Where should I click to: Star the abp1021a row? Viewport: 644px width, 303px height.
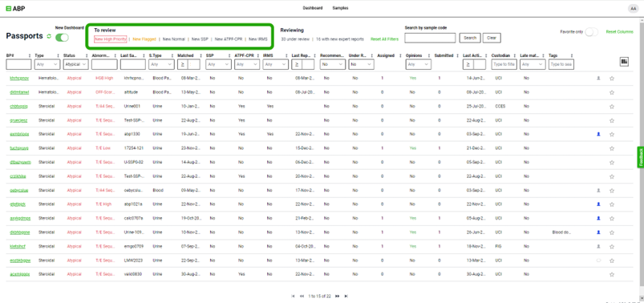[612, 204]
